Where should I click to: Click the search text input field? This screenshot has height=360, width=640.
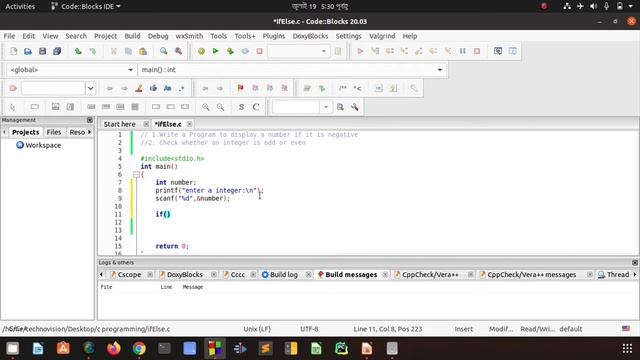[x=53, y=88]
